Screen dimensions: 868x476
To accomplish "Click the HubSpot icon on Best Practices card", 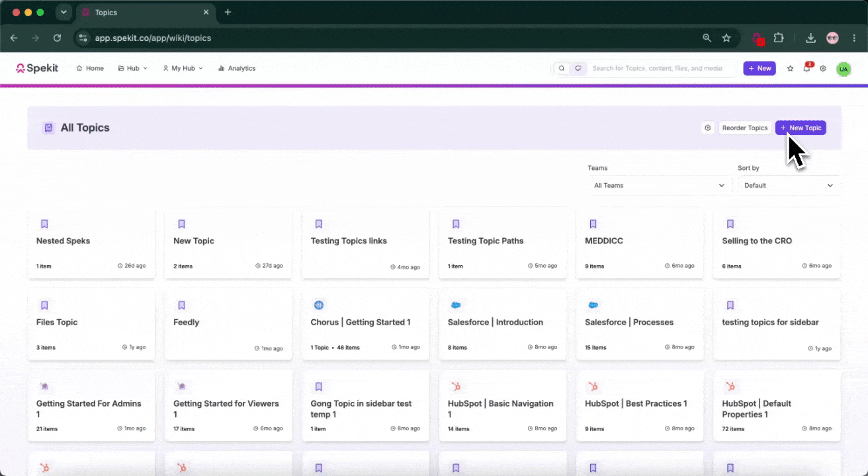I will (593, 387).
